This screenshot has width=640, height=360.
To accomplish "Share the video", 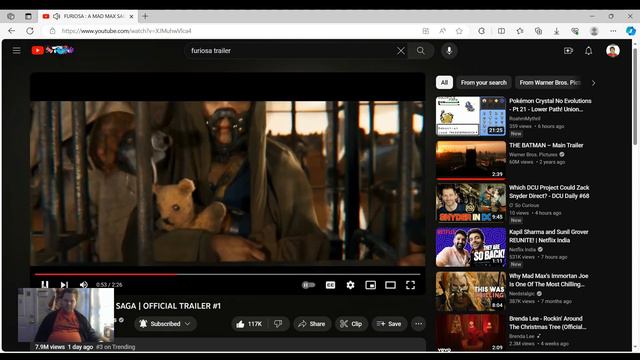I will coord(312,324).
